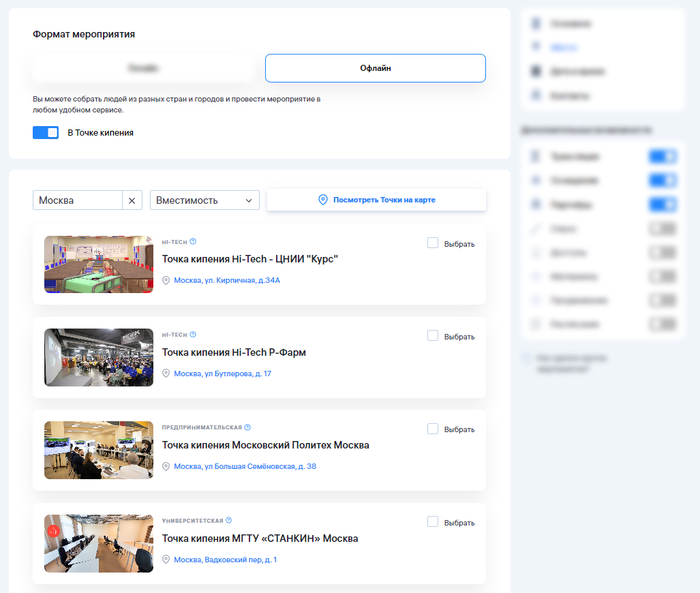Click "Посмотреть Точки на карте" button
Screen dimensions: 700x593
pyautogui.click(x=376, y=200)
